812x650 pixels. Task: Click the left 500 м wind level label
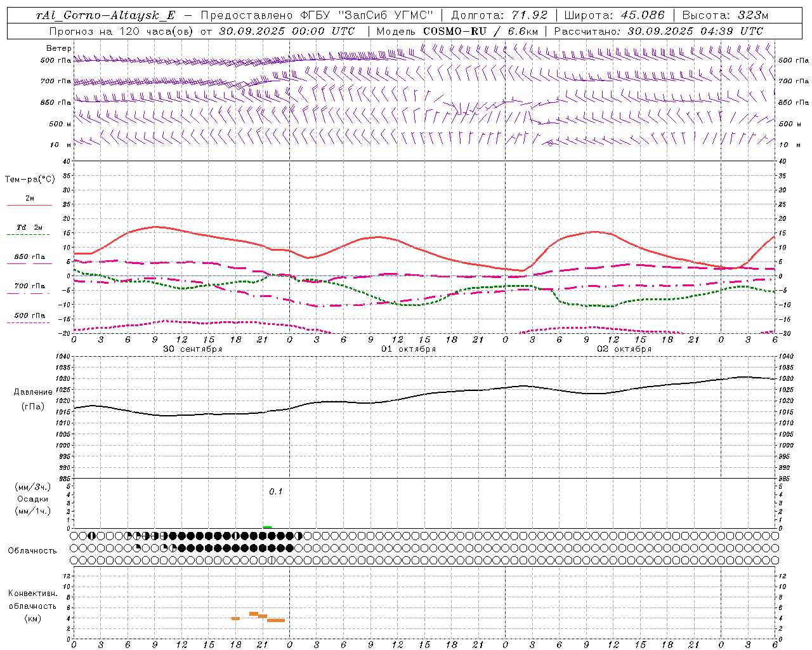click(x=60, y=124)
